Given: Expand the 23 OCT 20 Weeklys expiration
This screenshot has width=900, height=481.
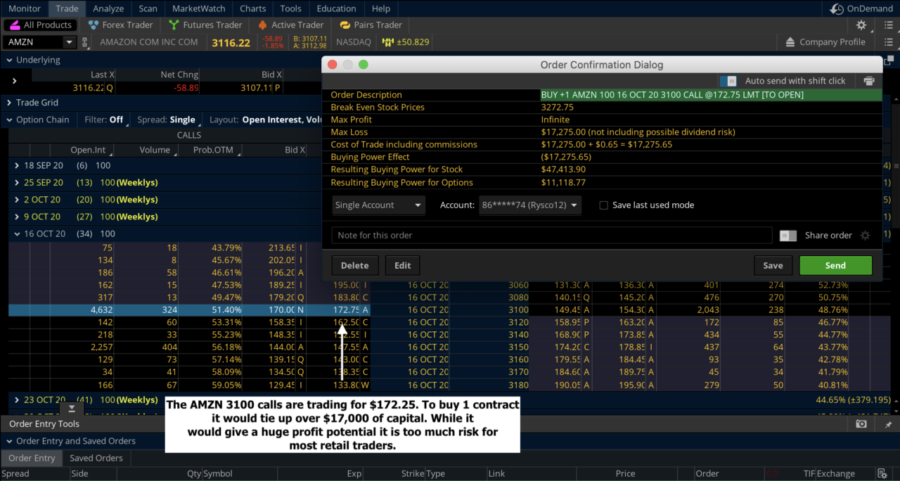Looking at the screenshot, I should pyautogui.click(x=17, y=399).
